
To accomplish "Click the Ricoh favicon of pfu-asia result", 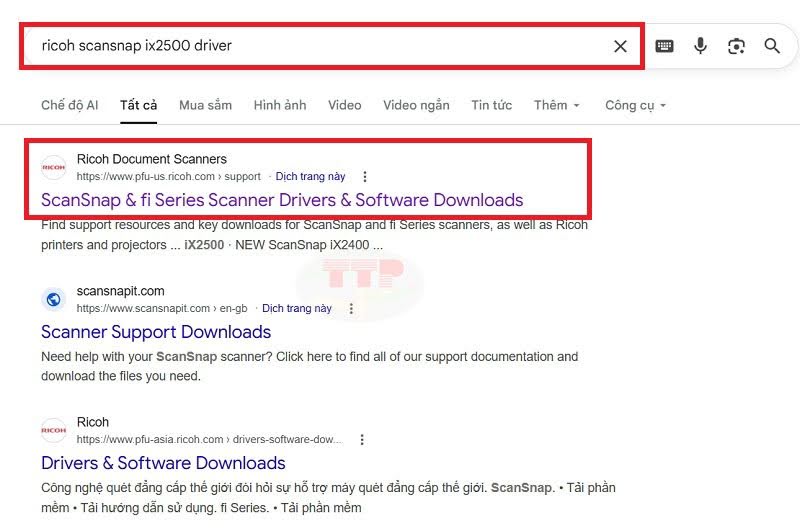I will (54, 431).
